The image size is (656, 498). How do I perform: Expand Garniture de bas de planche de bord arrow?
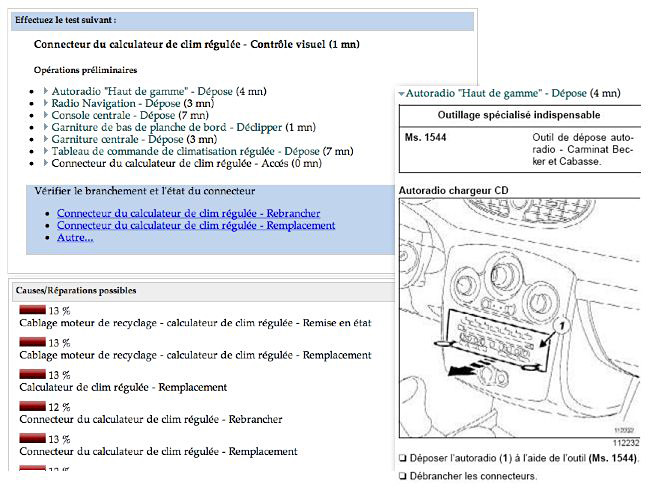point(46,127)
